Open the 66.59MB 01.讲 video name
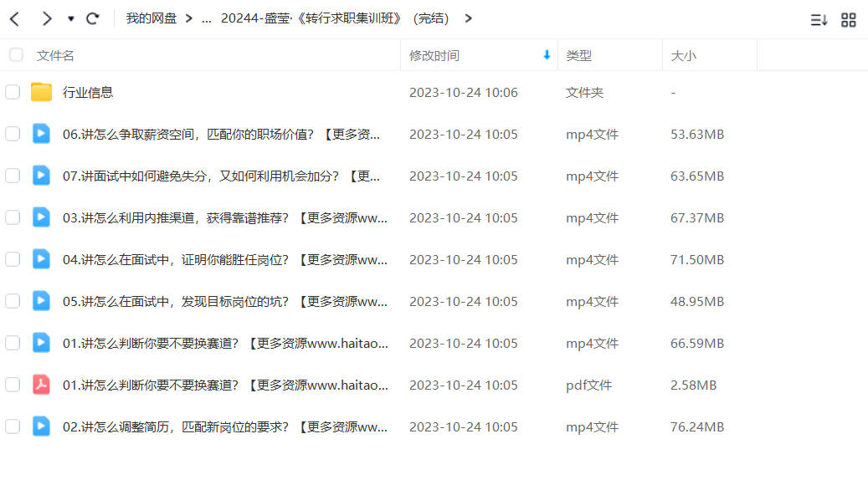This screenshot has width=868, height=490. 225,344
